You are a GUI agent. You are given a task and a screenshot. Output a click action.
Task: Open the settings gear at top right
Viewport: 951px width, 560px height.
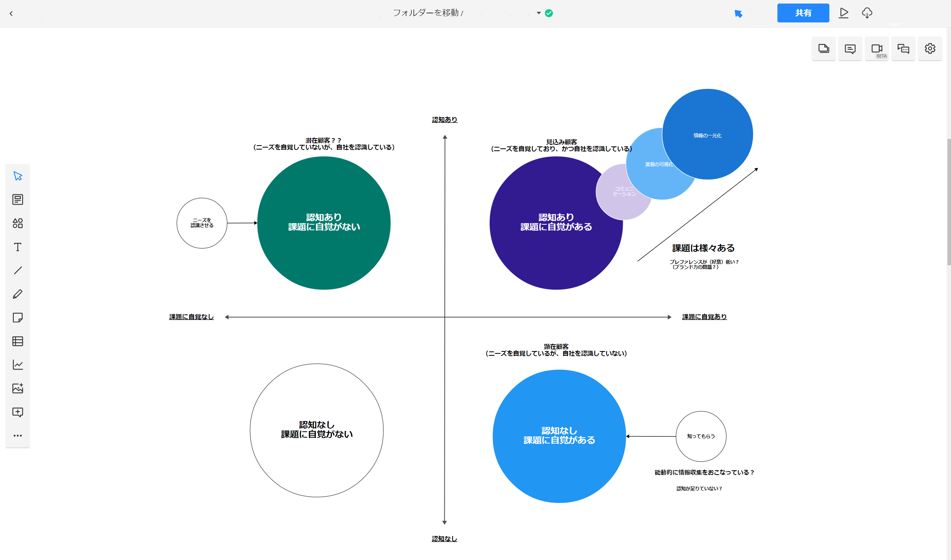pos(930,49)
